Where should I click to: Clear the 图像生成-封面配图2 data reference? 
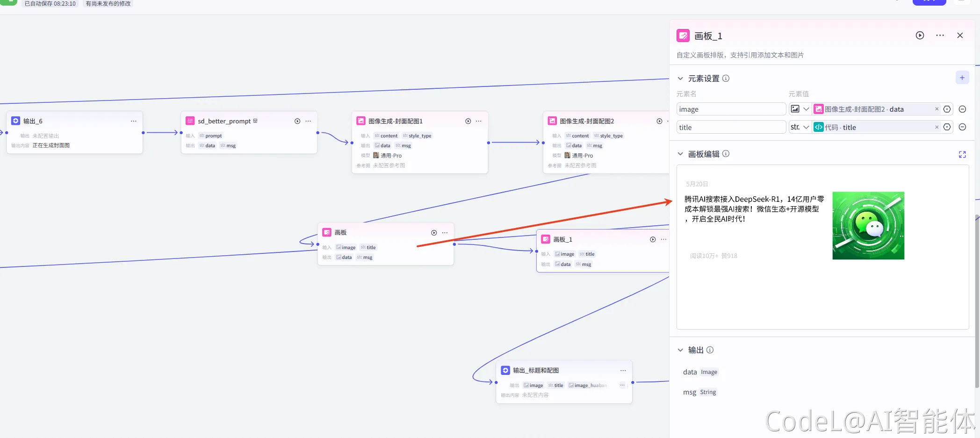(937, 109)
